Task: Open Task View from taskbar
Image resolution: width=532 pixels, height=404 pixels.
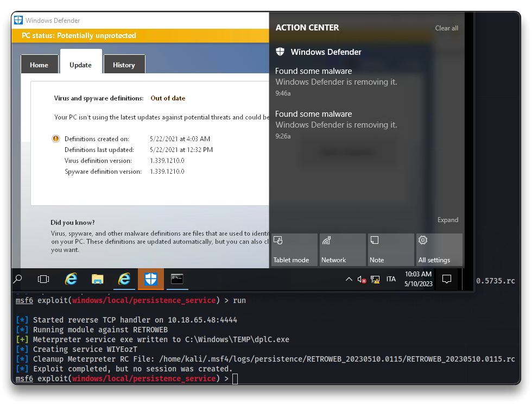Action: [x=43, y=279]
